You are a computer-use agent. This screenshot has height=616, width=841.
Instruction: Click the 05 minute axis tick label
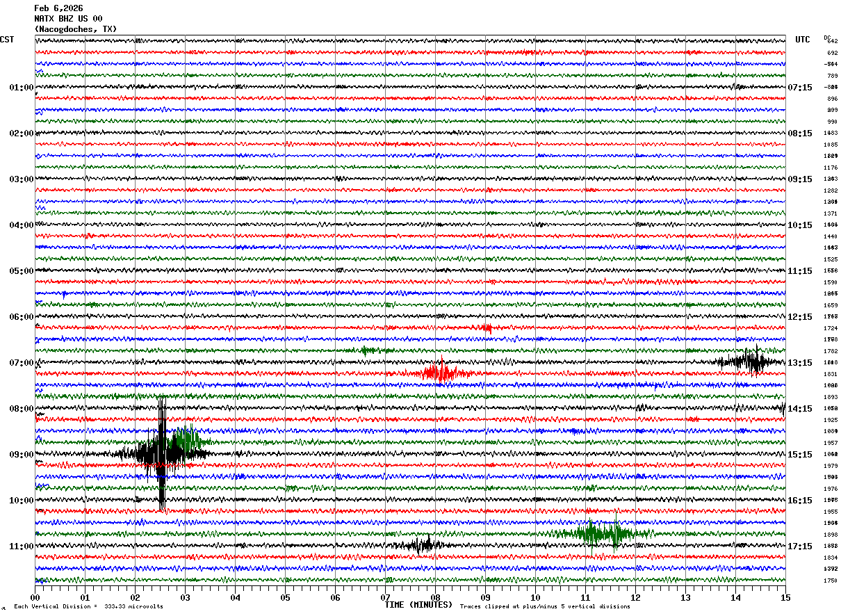(x=285, y=597)
